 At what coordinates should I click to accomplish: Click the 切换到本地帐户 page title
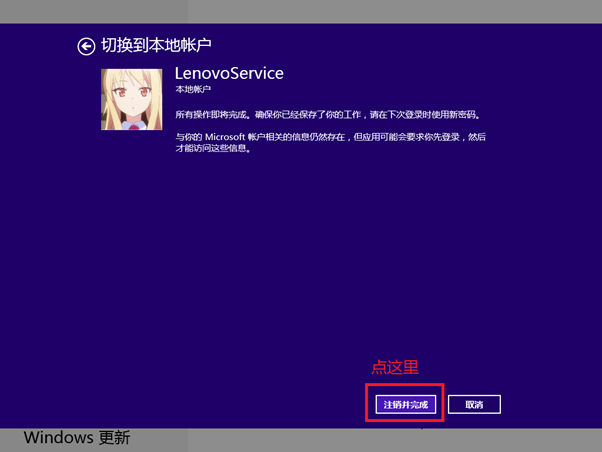point(156,45)
